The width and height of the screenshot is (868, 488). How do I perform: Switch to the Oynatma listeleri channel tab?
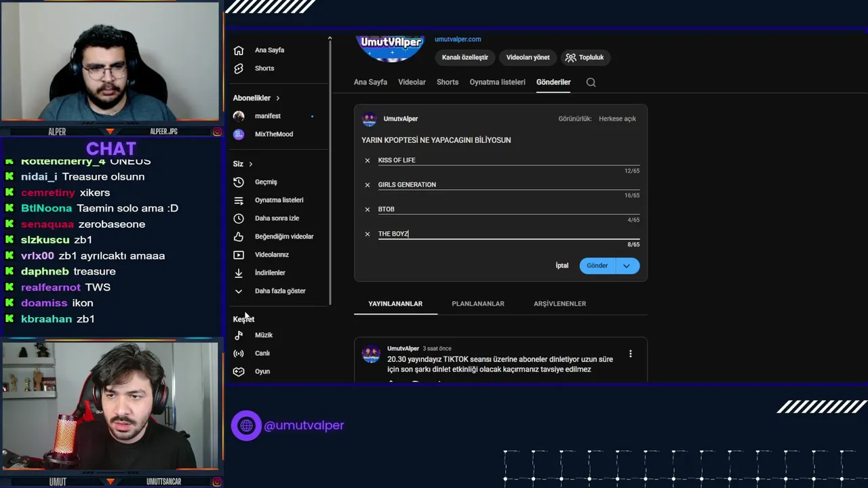tap(498, 82)
